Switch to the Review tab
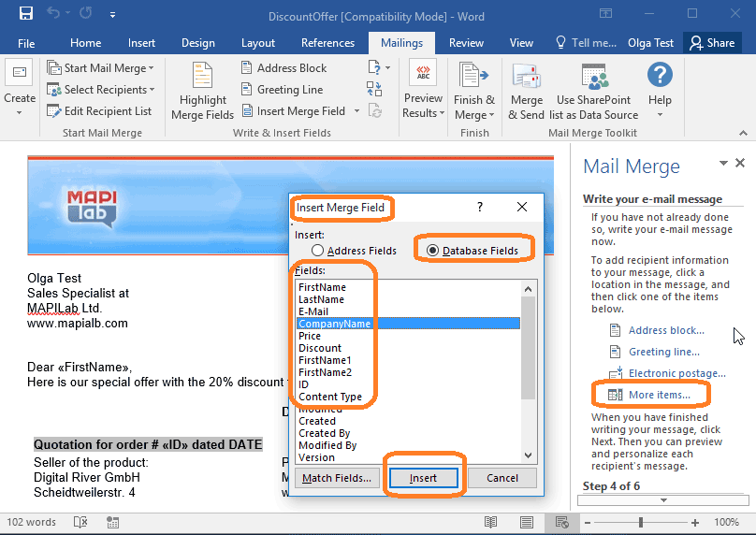Viewport: 756px width, 535px height. pyautogui.click(x=466, y=43)
